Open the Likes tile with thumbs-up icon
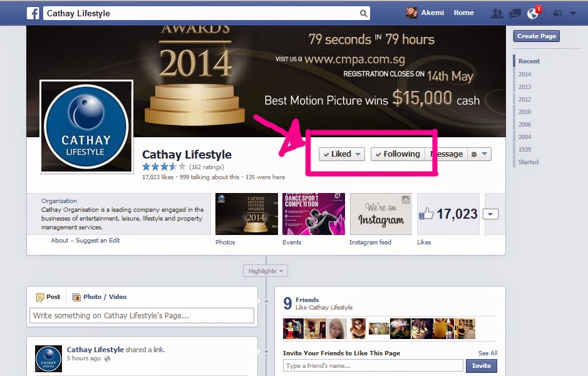This screenshot has height=376, width=588. tap(448, 214)
